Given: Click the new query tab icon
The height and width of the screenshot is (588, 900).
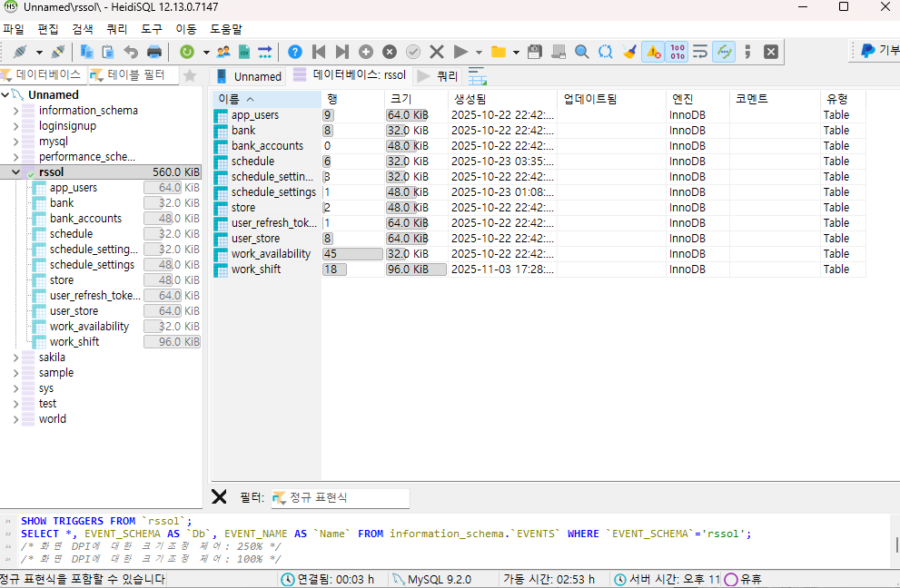Looking at the screenshot, I should click(477, 75).
